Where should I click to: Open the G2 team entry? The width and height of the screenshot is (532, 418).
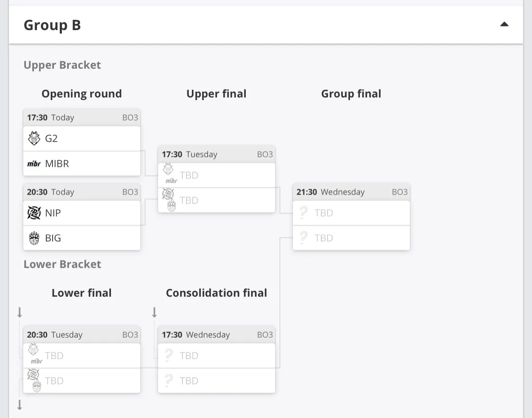click(x=82, y=138)
